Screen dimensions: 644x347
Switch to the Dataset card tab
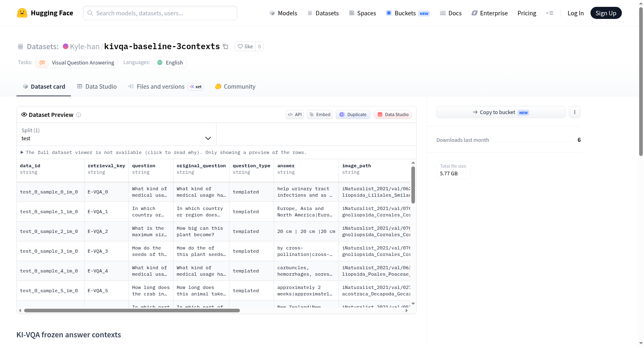(x=43, y=87)
